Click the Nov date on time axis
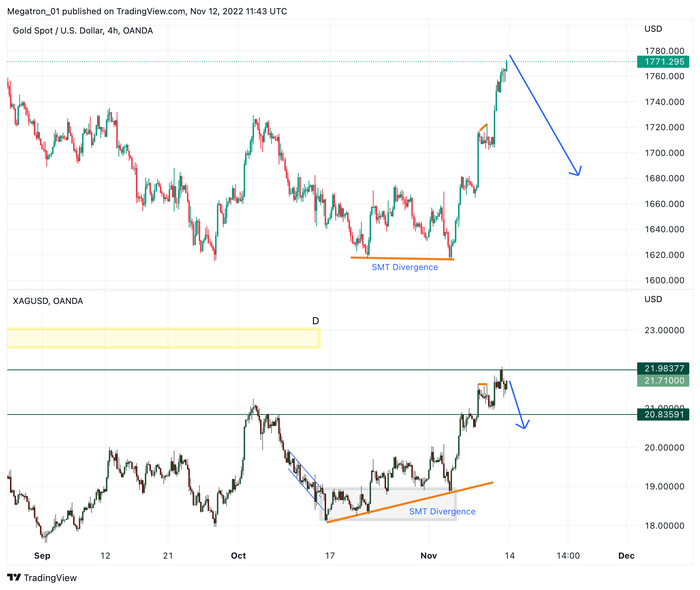Screen dimensions: 700x590 [x=428, y=555]
